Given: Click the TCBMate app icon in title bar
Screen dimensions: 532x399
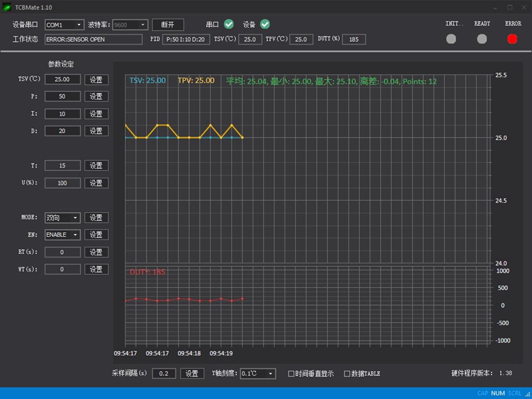Looking at the screenshot, I should pos(7,7).
